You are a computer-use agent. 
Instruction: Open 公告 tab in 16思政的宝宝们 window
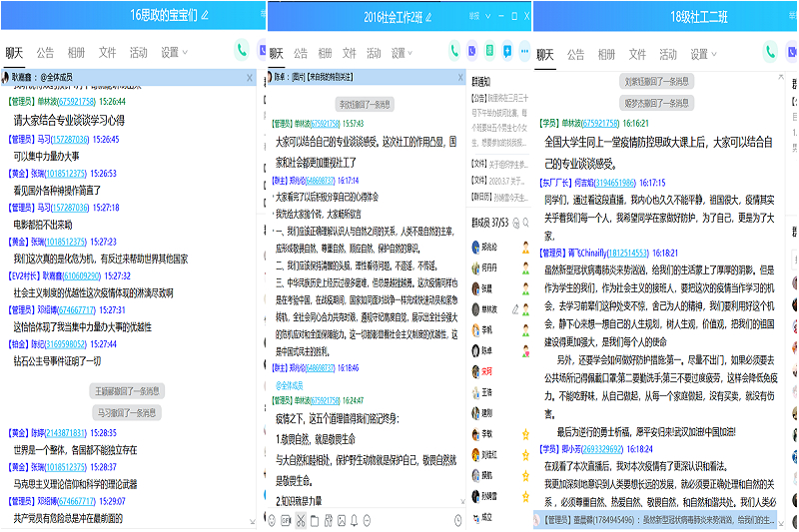(x=45, y=53)
